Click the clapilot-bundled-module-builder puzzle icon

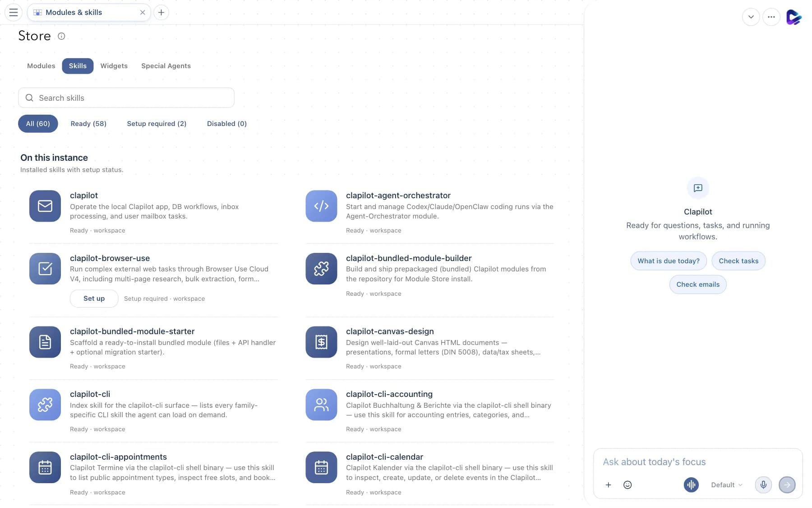[x=321, y=269]
